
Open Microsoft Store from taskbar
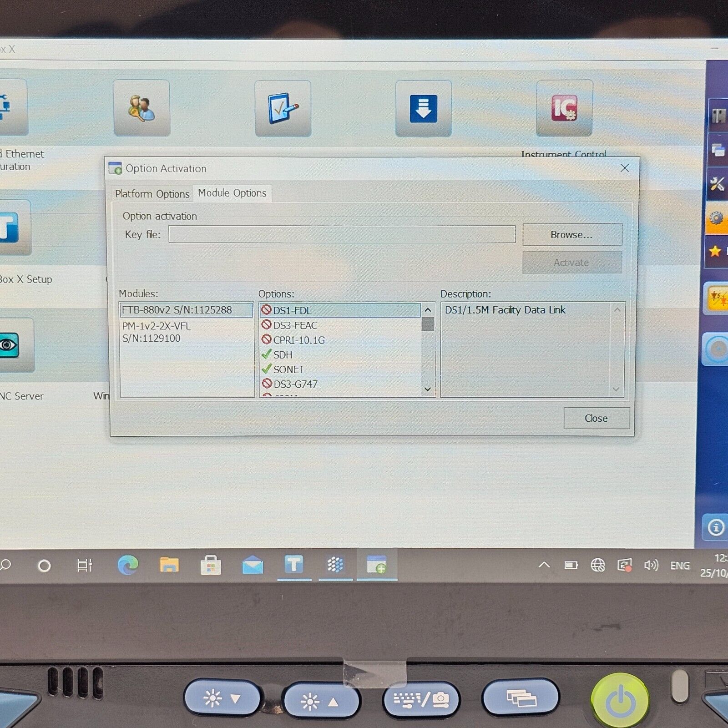211,566
